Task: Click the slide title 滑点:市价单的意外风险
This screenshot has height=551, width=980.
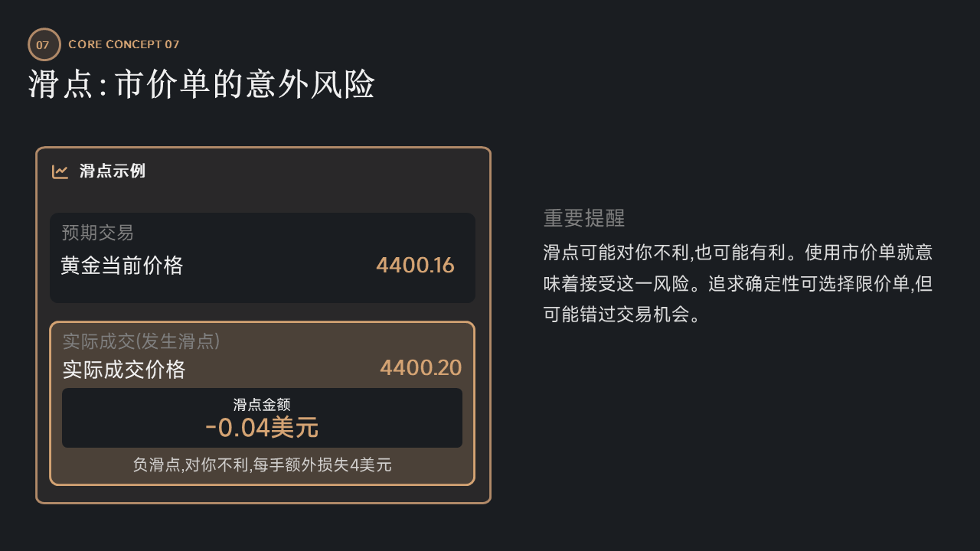Action: point(201,85)
